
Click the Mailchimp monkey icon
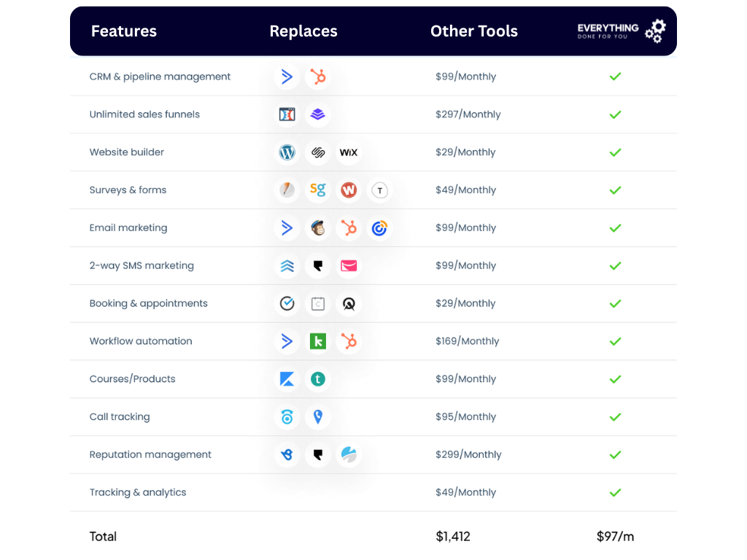pos(318,228)
